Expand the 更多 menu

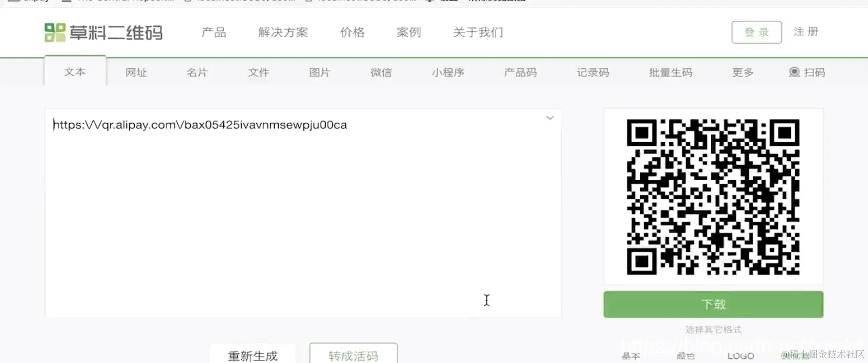(743, 72)
